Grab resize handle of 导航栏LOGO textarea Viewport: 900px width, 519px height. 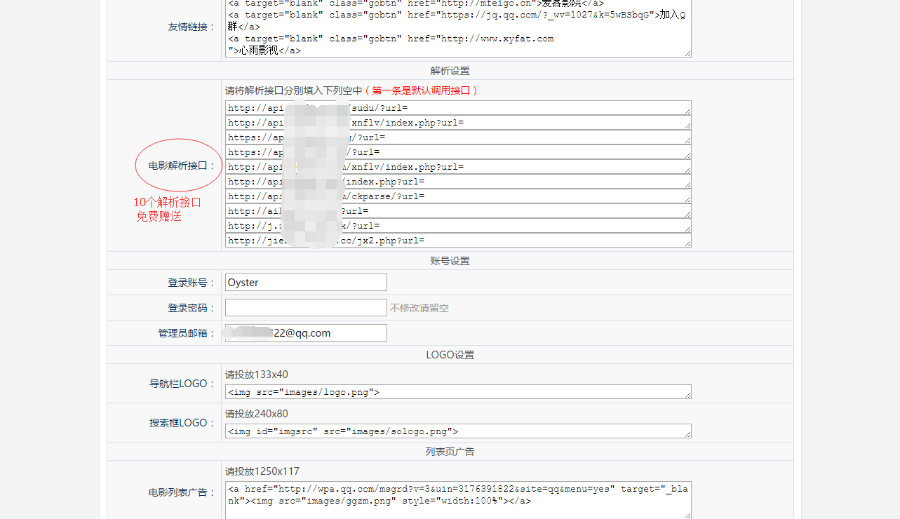(686, 396)
